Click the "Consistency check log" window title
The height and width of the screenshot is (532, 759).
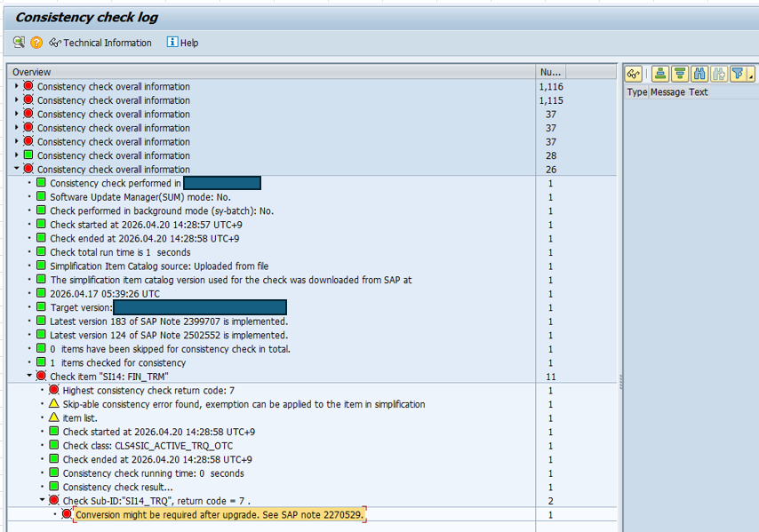(x=86, y=18)
